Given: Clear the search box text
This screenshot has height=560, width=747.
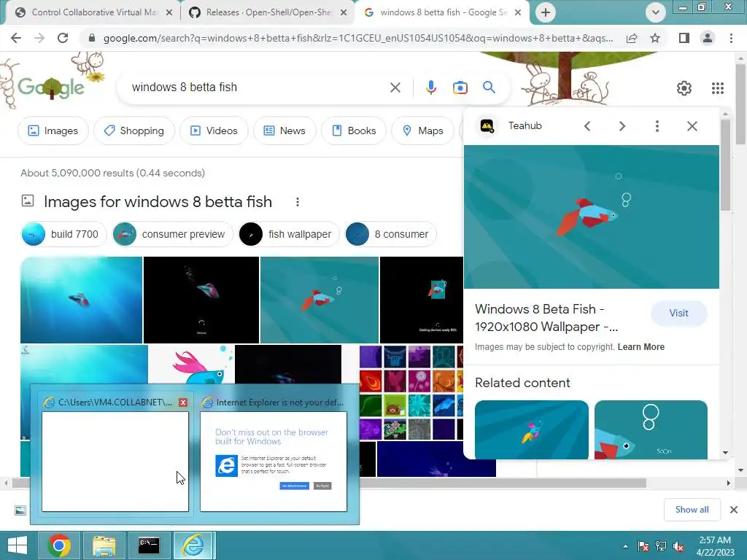Looking at the screenshot, I should [x=395, y=87].
